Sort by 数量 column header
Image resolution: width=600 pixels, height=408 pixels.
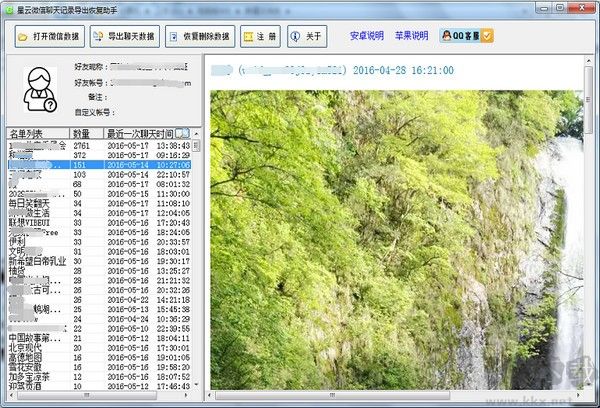coord(86,134)
